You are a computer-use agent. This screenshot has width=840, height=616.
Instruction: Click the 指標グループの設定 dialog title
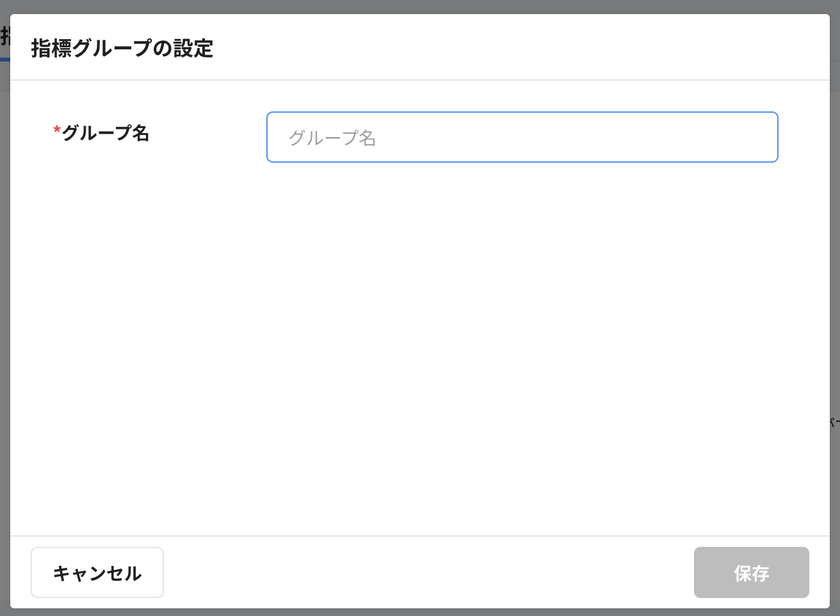(x=122, y=49)
